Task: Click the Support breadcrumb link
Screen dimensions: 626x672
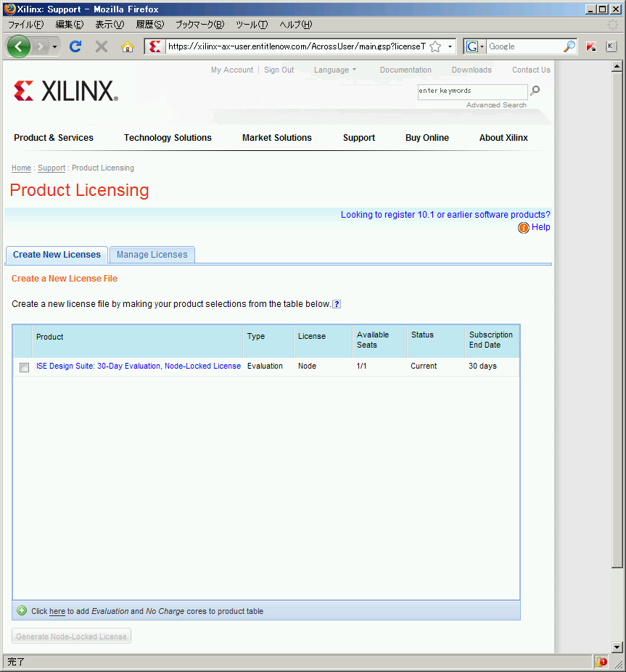Action: 52,168
